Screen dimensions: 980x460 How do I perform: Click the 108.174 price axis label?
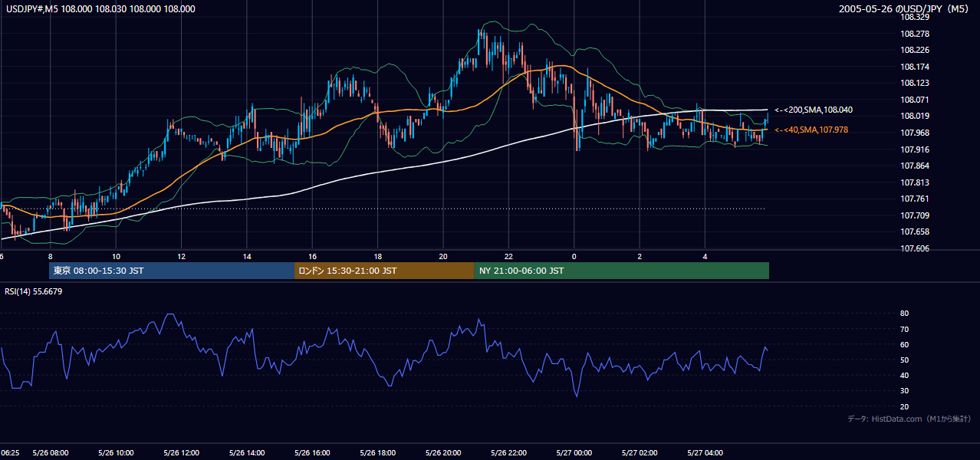(916, 67)
